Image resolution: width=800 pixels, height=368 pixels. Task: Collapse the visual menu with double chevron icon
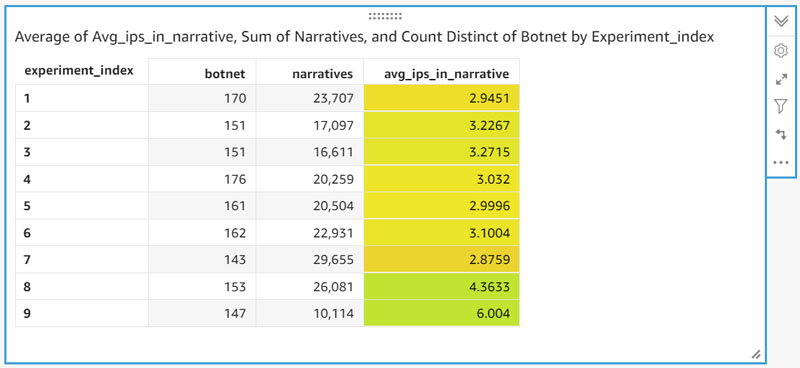(x=781, y=21)
